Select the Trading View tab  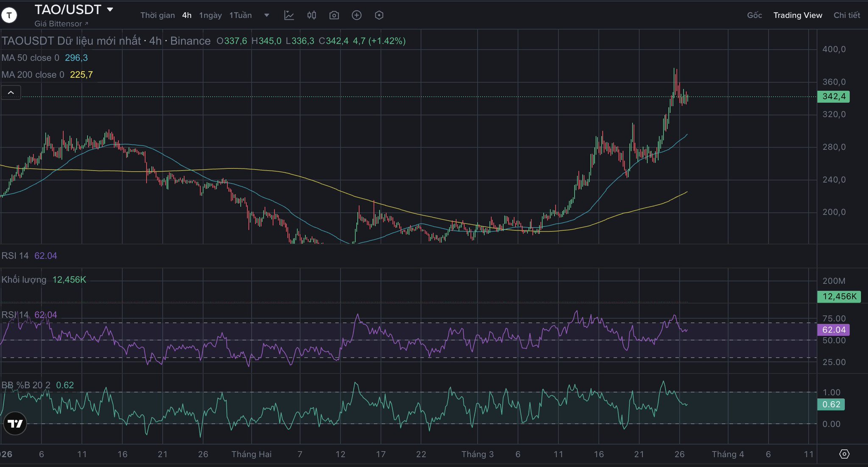tap(797, 15)
